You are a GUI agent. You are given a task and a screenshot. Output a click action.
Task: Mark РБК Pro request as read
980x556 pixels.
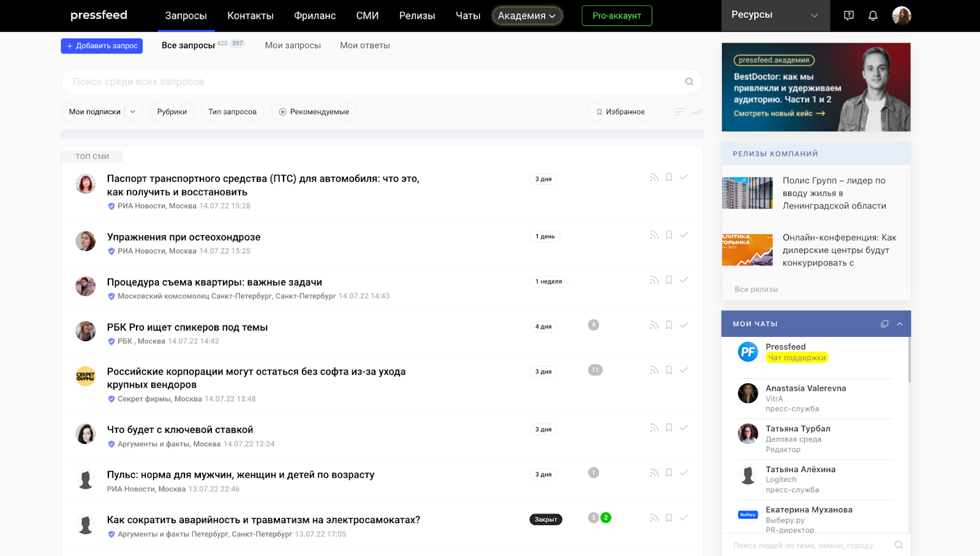pyautogui.click(x=684, y=325)
